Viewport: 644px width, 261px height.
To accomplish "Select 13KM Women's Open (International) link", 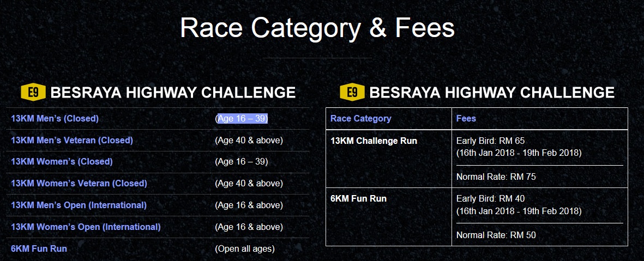I will click(86, 227).
